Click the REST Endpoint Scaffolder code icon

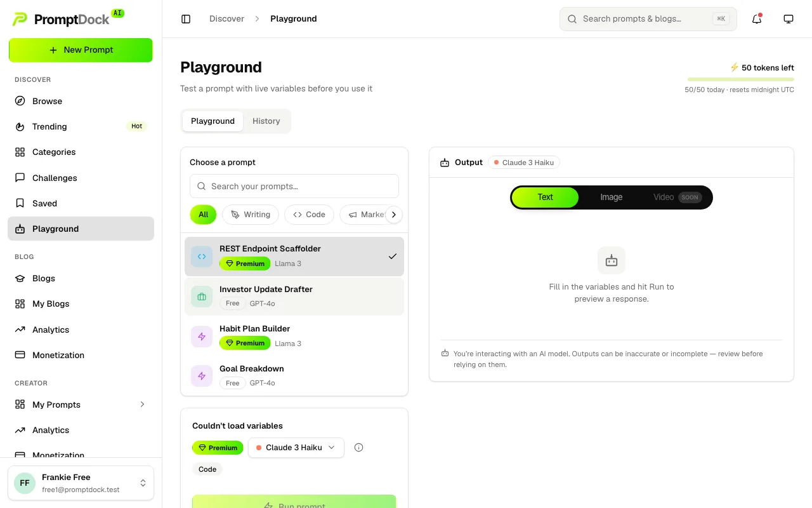coord(202,257)
